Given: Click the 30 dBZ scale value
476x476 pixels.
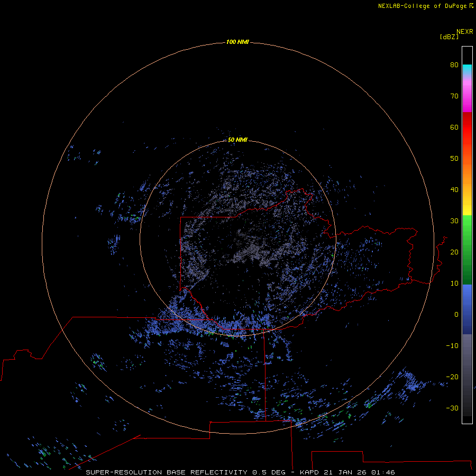Looking at the screenshot, I should (x=454, y=221).
